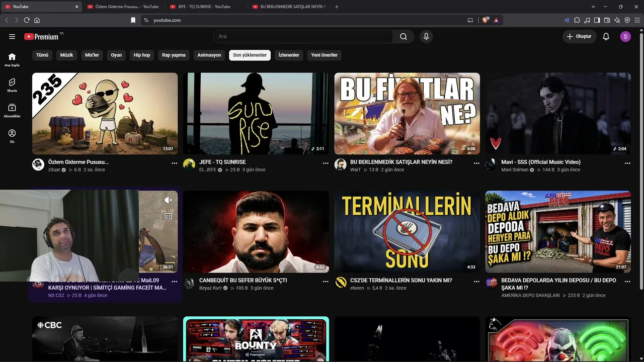Switch to Özlem Giderme Pususu browser tab
The width and height of the screenshot is (644, 362).
click(x=123, y=7)
